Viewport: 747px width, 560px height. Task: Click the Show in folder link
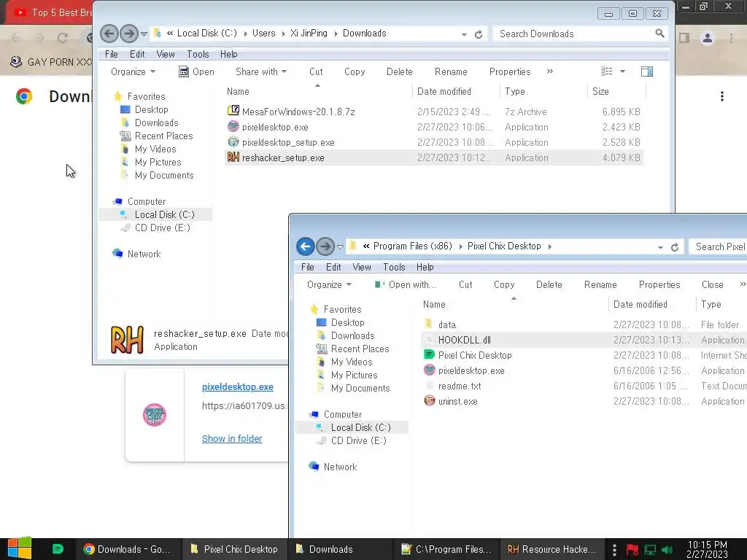(232, 438)
